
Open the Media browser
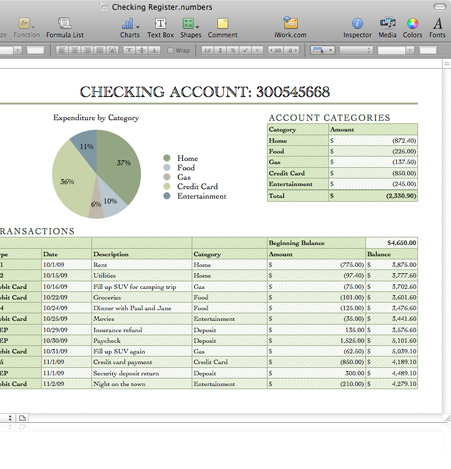point(387,27)
